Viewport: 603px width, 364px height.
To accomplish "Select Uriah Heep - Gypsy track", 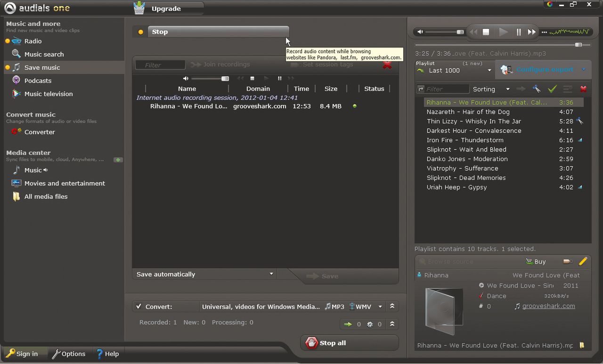I will click(503, 187).
